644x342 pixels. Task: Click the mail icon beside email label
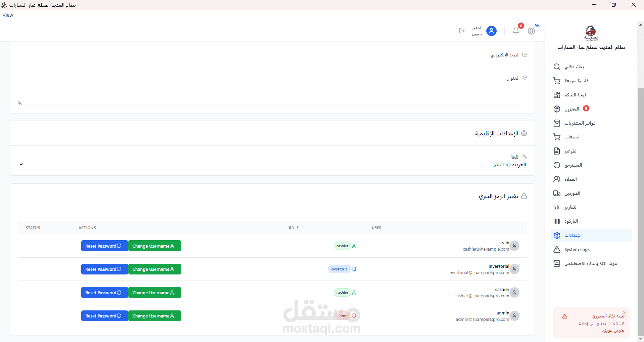click(525, 55)
